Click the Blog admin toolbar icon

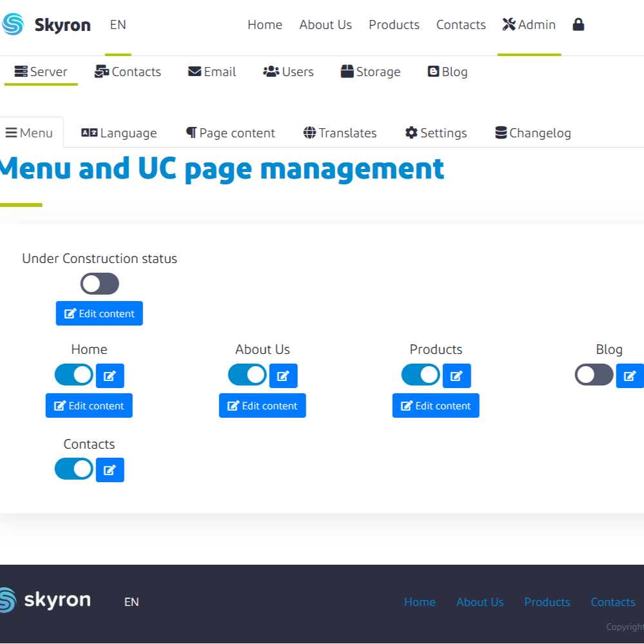point(433,72)
